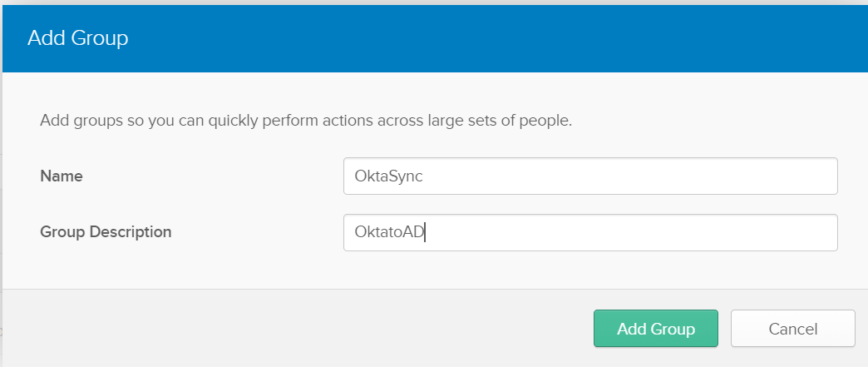Viewport: 868px width, 367px height.
Task: Click the Group Description label
Action: 106,232
